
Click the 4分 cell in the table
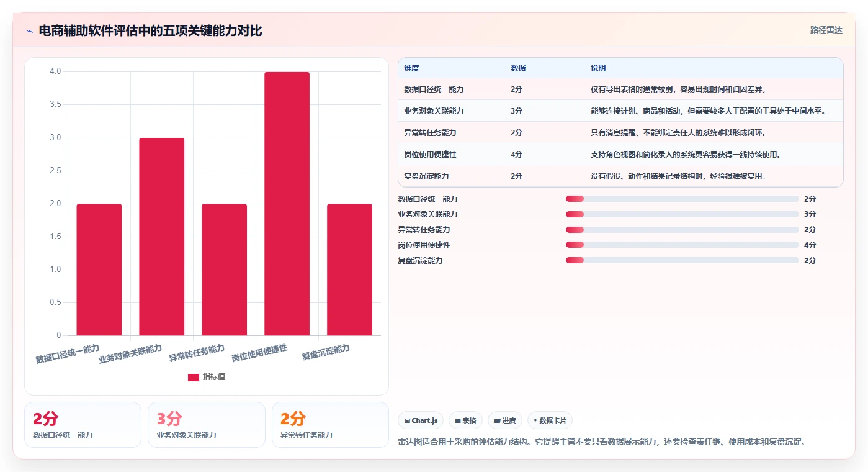point(516,155)
